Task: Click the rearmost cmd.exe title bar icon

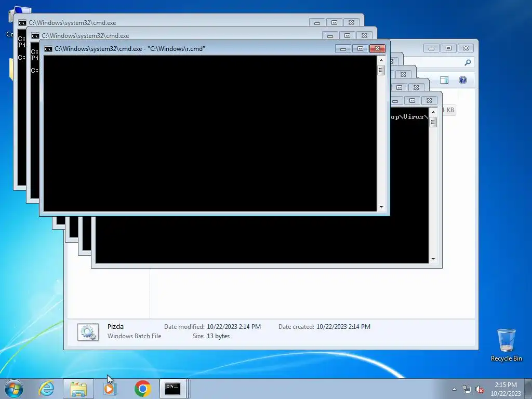Action: (22, 23)
